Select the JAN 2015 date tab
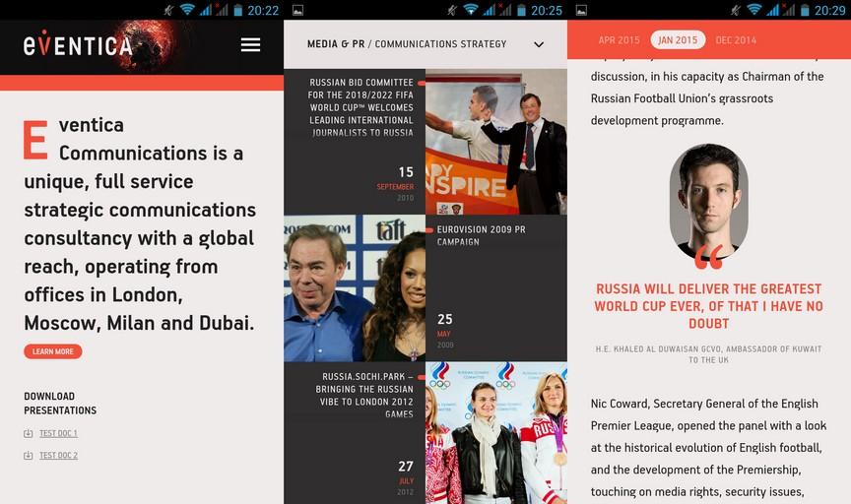This screenshot has height=504, width=851. click(x=678, y=40)
